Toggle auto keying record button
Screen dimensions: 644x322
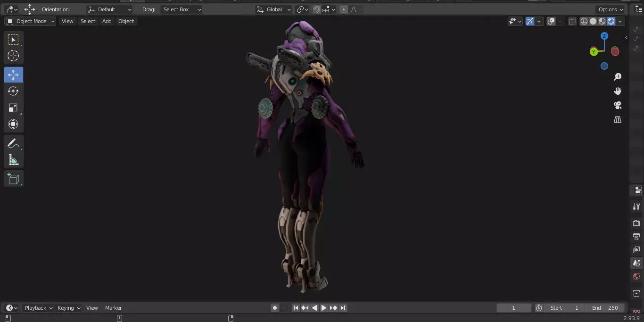pyautogui.click(x=275, y=308)
